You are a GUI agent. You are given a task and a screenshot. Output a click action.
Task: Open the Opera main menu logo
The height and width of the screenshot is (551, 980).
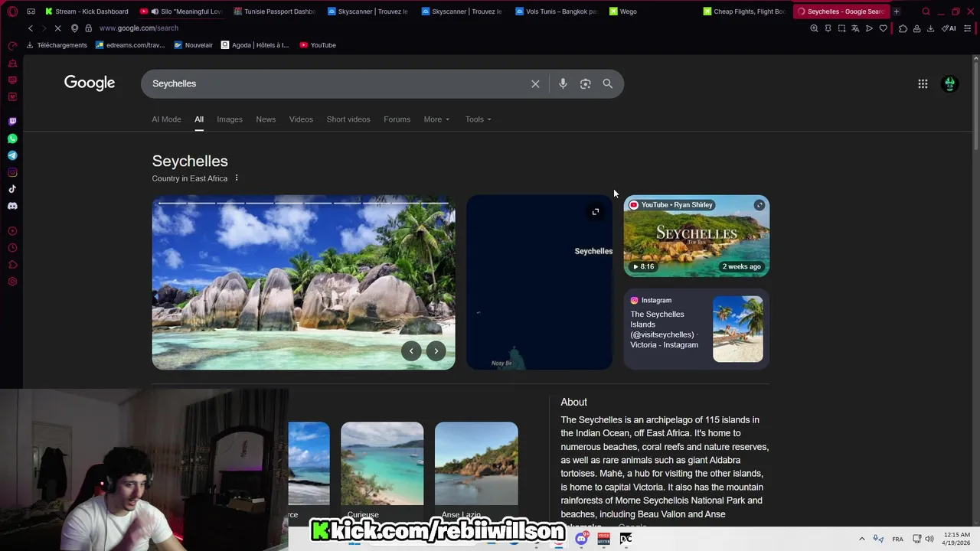coord(12,11)
